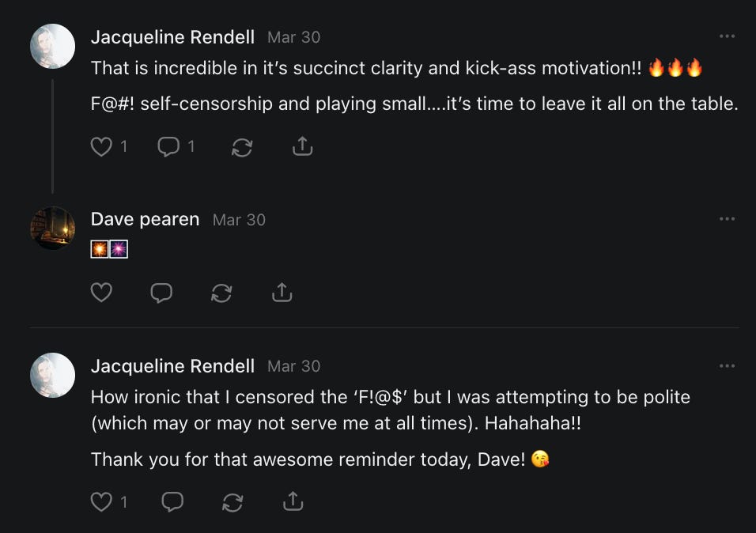Visit Dave pearen's profile name link

[145, 220]
